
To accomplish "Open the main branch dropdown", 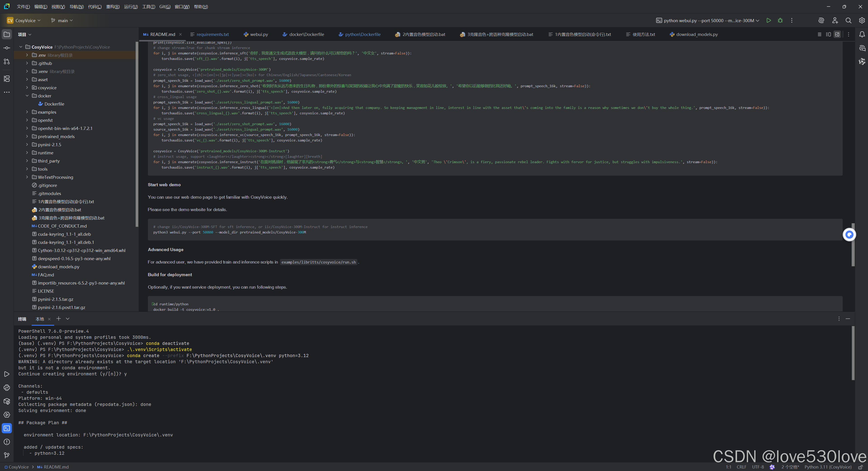I will click(x=62, y=21).
